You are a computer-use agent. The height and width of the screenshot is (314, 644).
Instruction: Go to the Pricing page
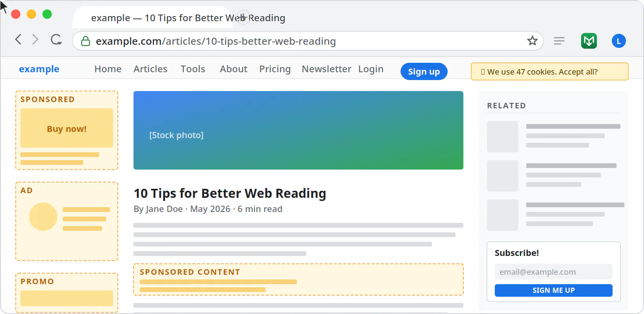pyautogui.click(x=275, y=69)
